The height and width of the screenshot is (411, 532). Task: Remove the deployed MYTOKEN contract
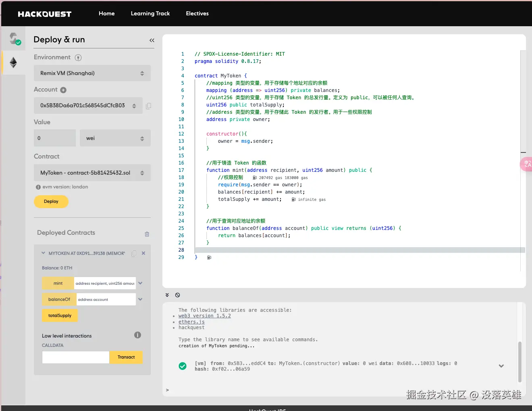point(143,253)
